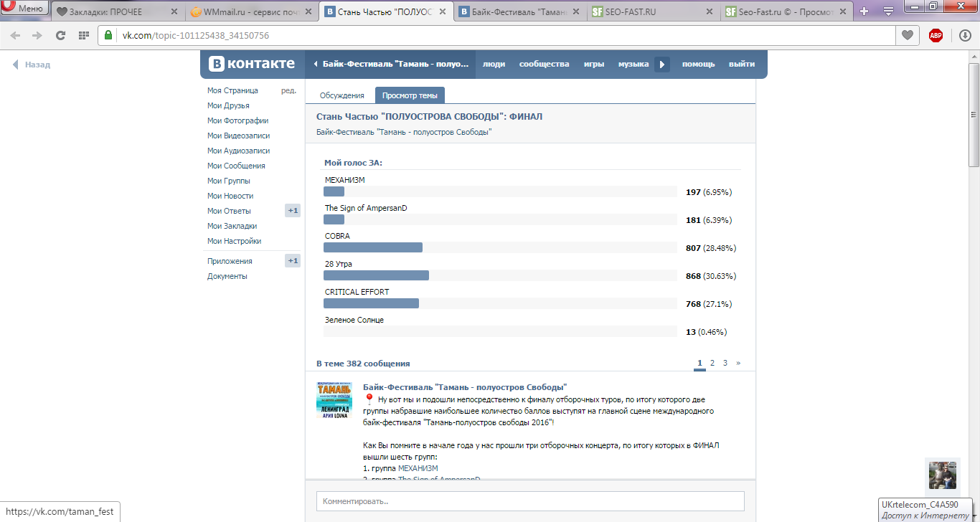
Task: Go to page 2 of the topic
Action: 712,363
